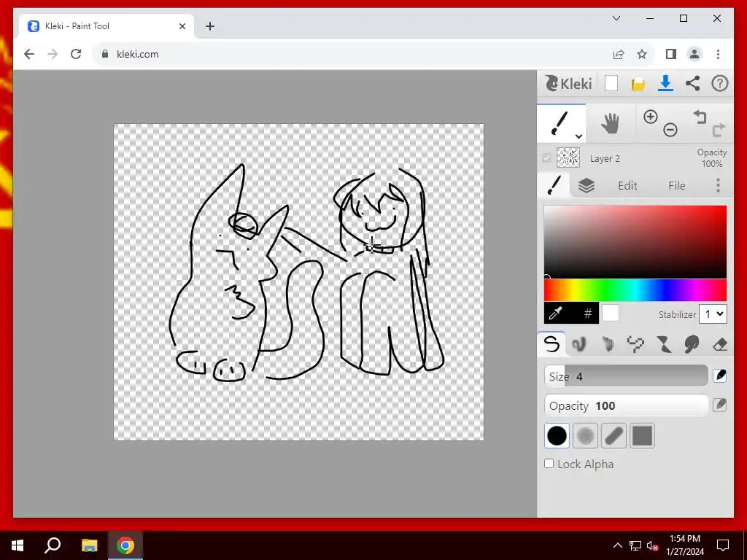The image size is (747, 560).
Task: Click the layer Opacity 100% label
Action: [x=712, y=157]
